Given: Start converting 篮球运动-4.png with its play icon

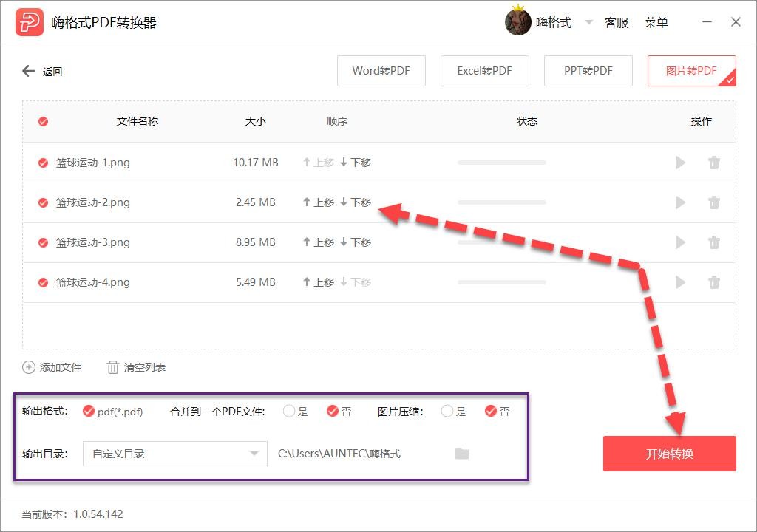Looking at the screenshot, I should (x=680, y=282).
